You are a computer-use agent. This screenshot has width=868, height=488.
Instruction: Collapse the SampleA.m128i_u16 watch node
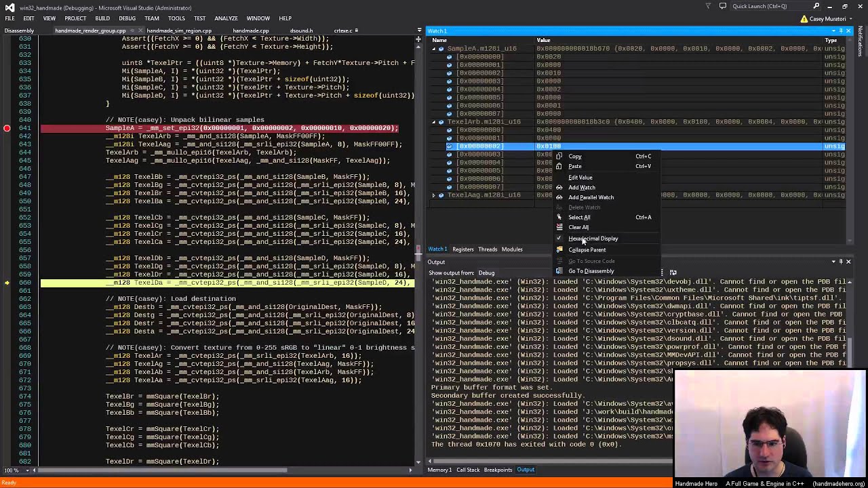tap(434, 49)
